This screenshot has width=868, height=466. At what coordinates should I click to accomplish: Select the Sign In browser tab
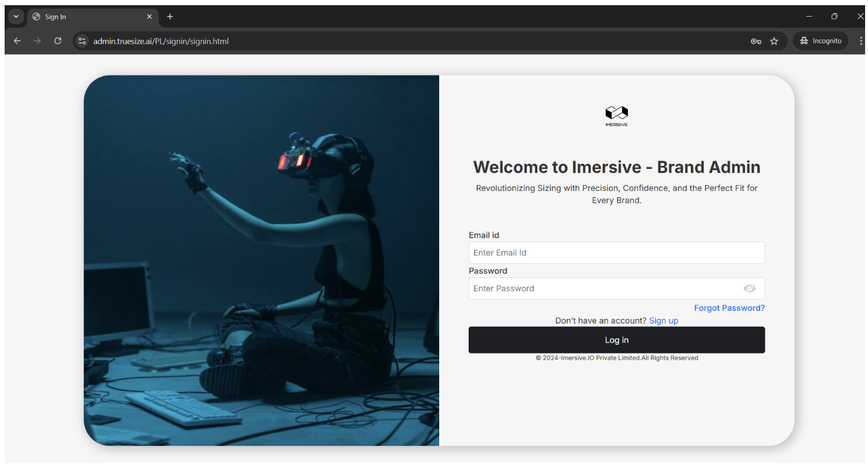point(92,17)
